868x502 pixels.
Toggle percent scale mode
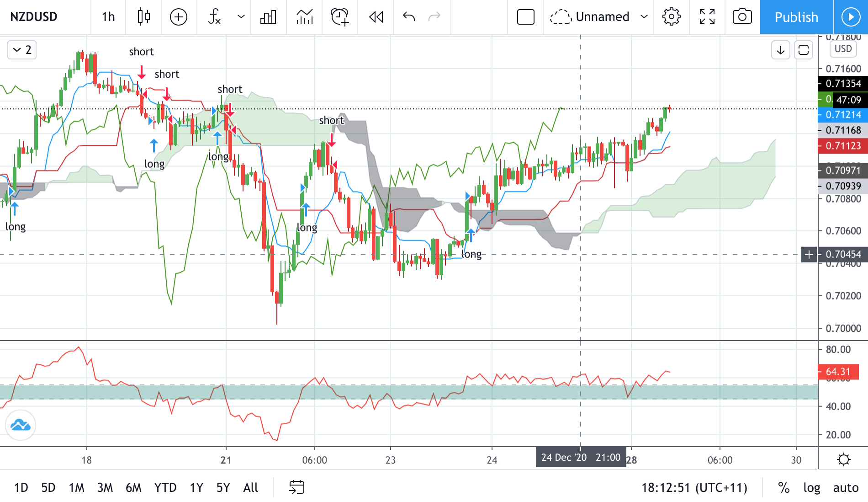tap(784, 488)
